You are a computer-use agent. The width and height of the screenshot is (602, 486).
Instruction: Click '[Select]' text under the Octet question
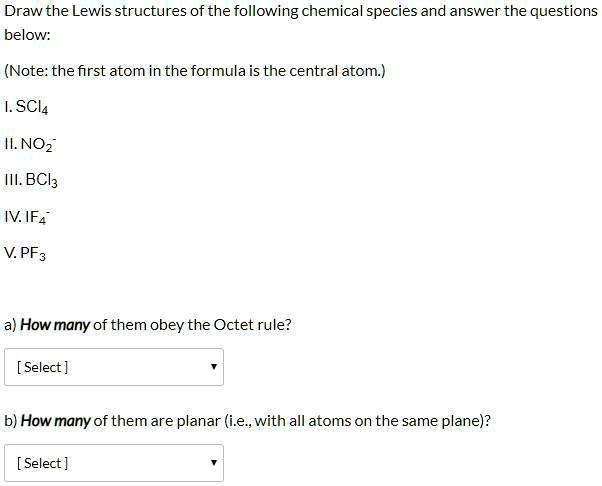(x=43, y=367)
